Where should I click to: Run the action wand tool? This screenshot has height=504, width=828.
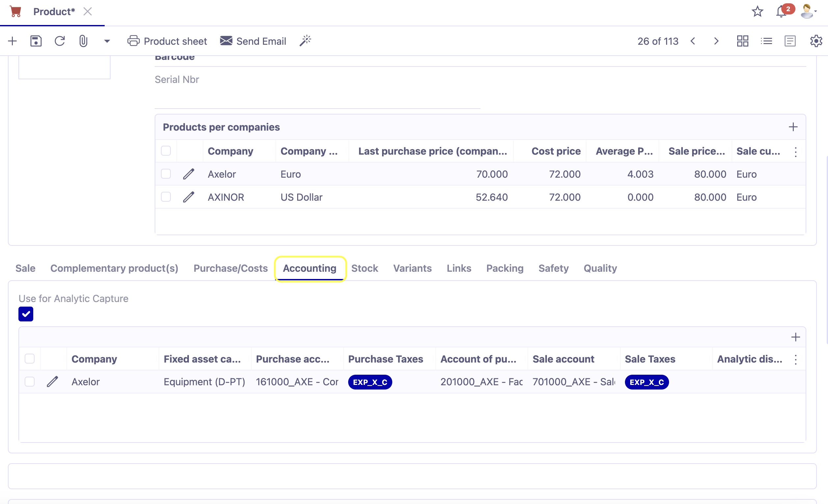(305, 40)
